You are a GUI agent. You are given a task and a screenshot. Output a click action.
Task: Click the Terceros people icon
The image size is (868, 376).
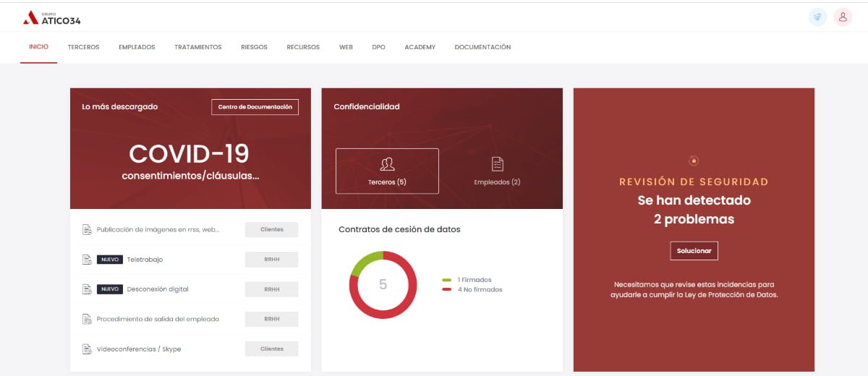click(387, 163)
